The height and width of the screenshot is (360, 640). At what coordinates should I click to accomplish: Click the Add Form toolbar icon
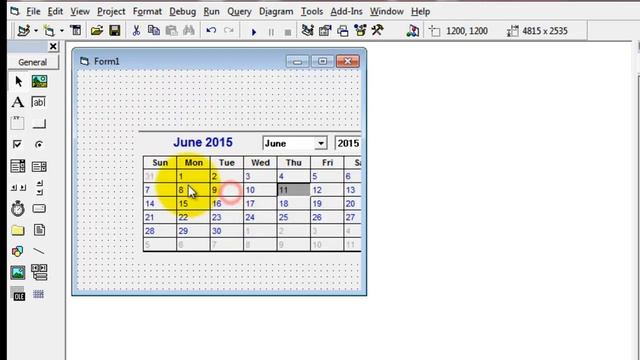[49, 31]
